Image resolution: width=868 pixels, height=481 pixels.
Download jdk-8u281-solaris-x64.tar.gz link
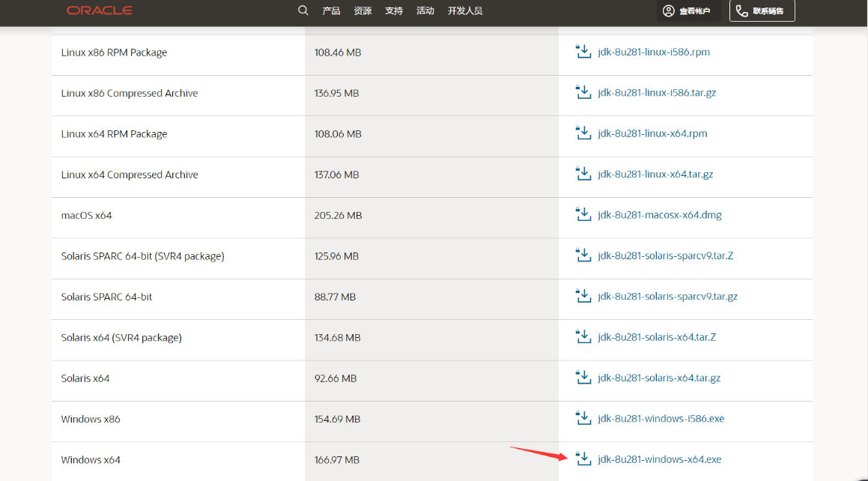pos(659,378)
